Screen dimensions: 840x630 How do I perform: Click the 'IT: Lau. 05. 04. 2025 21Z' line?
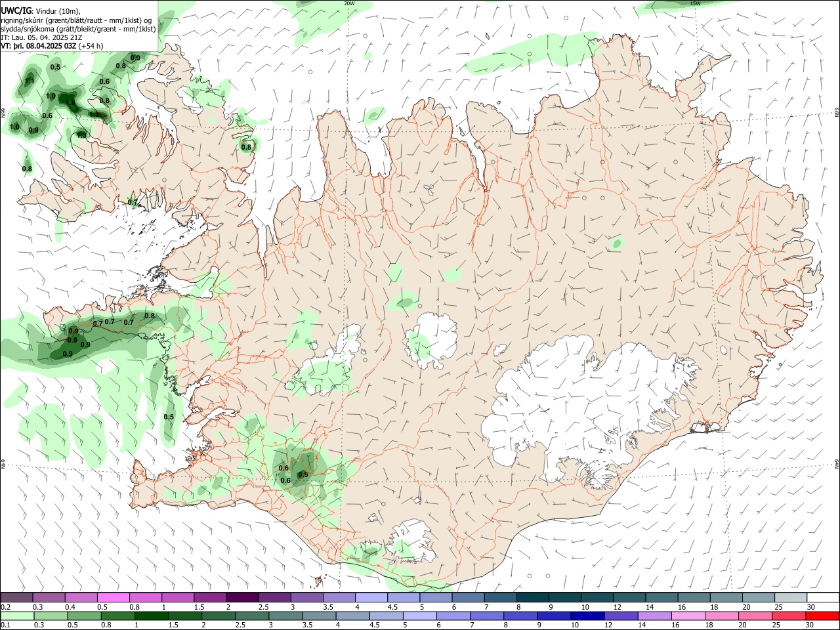click(41, 37)
